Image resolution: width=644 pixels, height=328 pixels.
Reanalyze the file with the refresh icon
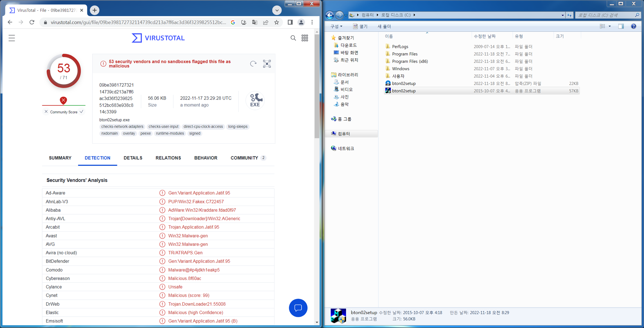click(x=253, y=64)
